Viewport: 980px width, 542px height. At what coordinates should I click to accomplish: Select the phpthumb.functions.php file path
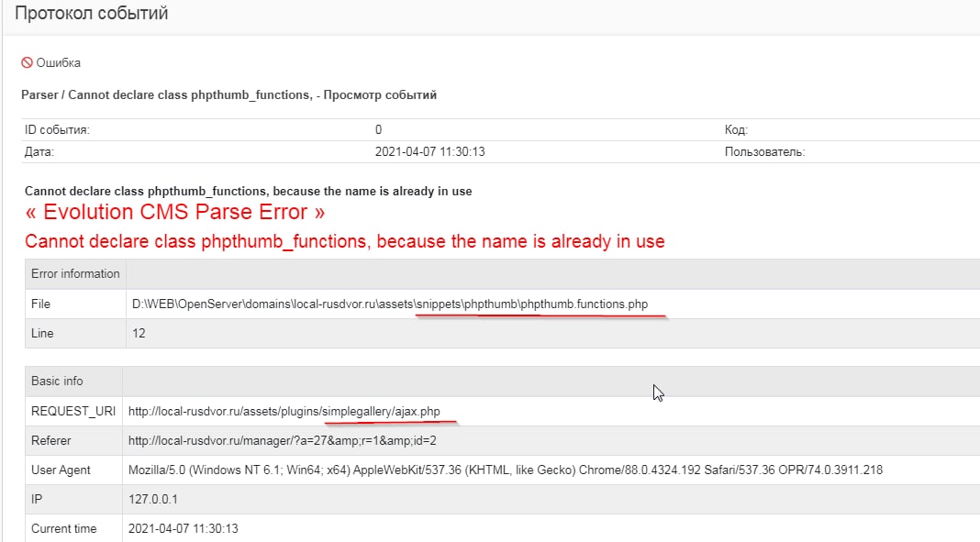(390, 304)
